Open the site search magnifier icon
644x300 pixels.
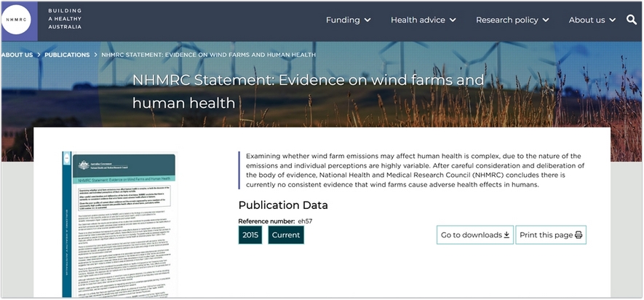coord(631,20)
